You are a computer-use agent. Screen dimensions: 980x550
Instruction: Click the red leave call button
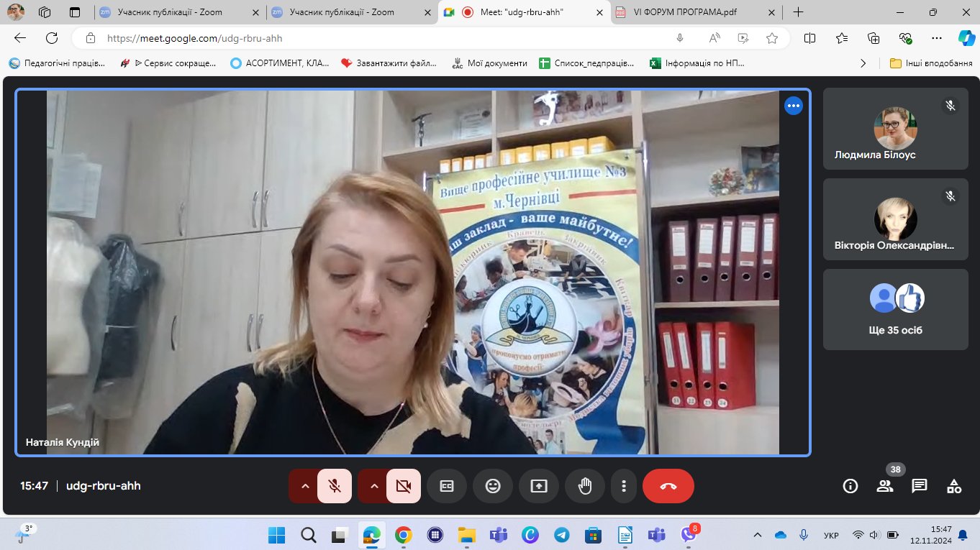pyautogui.click(x=668, y=486)
